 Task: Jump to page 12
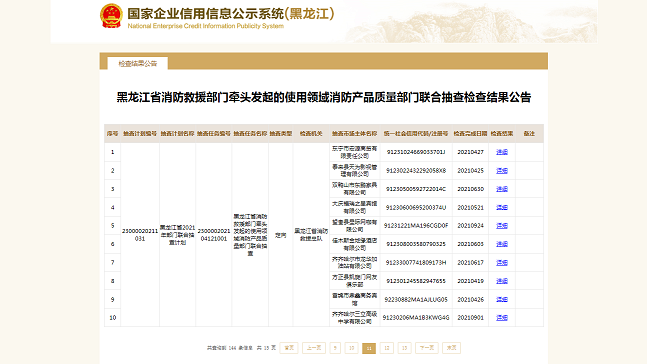387,348
